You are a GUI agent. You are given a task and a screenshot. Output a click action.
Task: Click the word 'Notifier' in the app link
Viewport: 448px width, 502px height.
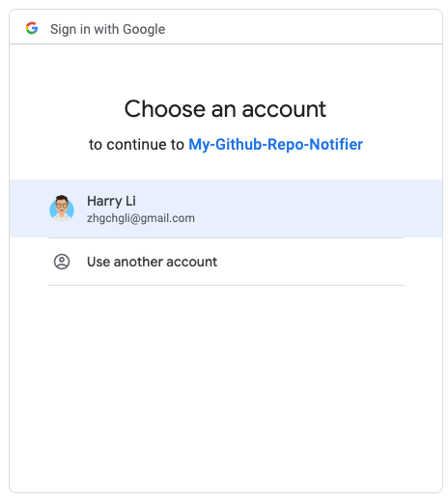336,144
